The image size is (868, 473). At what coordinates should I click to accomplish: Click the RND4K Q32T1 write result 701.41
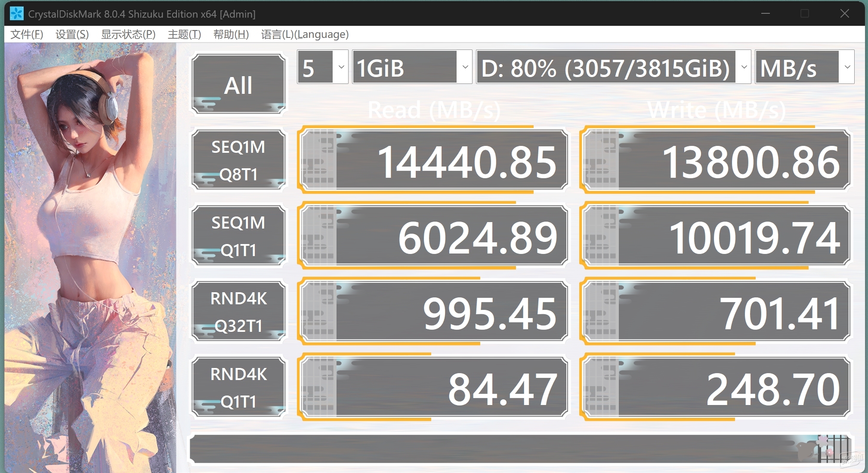717,311
